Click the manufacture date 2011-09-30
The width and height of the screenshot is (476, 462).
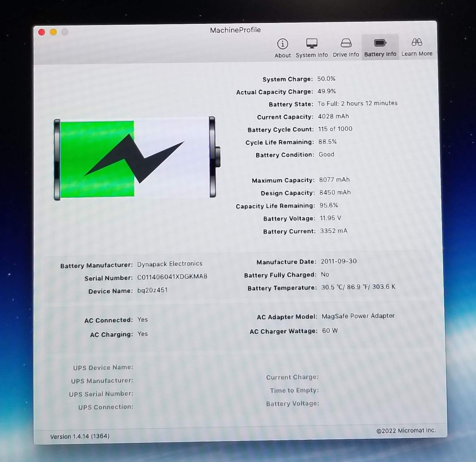(x=339, y=261)
